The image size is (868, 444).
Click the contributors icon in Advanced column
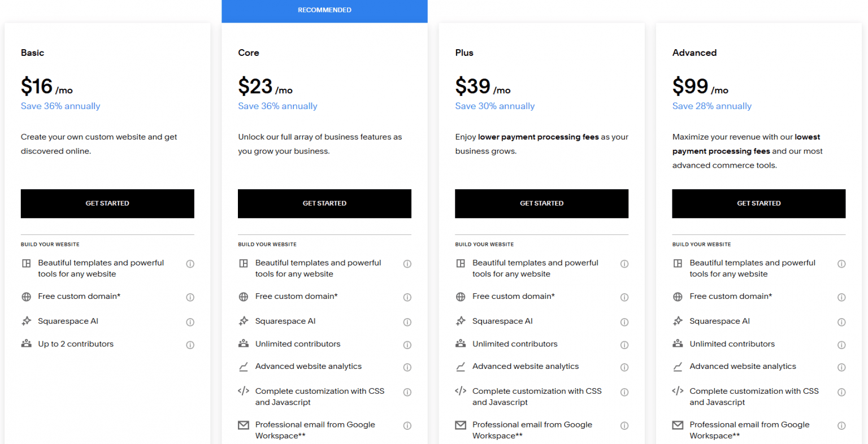(678, 343)
